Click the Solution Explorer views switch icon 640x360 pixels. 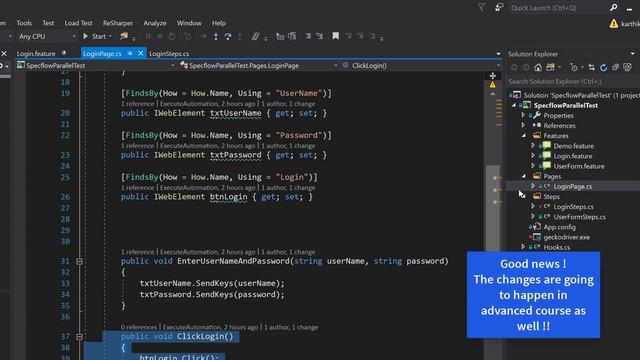pos(550,67)
